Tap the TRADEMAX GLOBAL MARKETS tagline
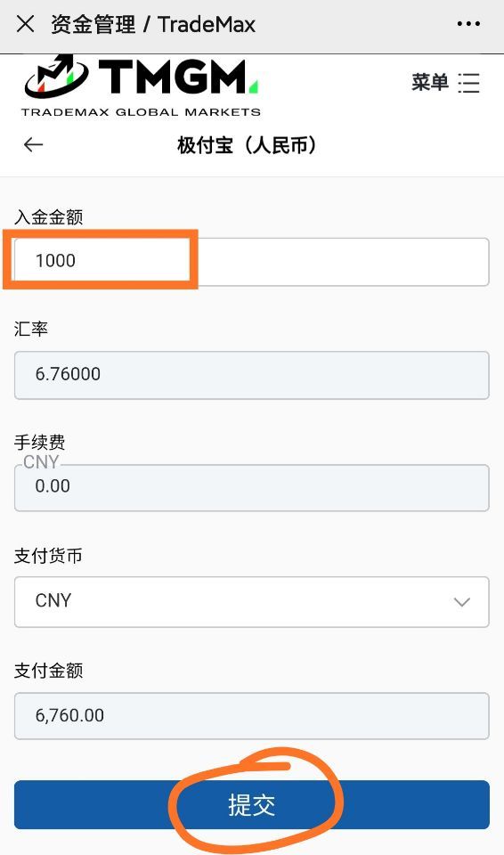504x855 pixels. [141, 112]
